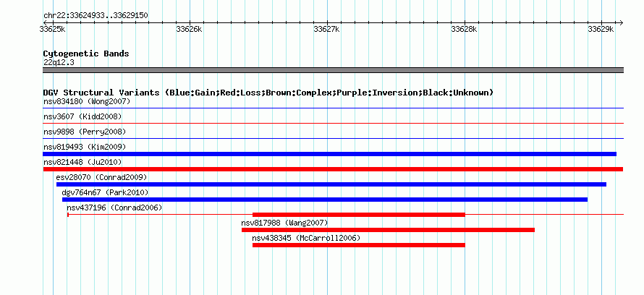Click the thin blue nsv9898 gain line
The image size is (644, 295).
[x=333, y=138]
